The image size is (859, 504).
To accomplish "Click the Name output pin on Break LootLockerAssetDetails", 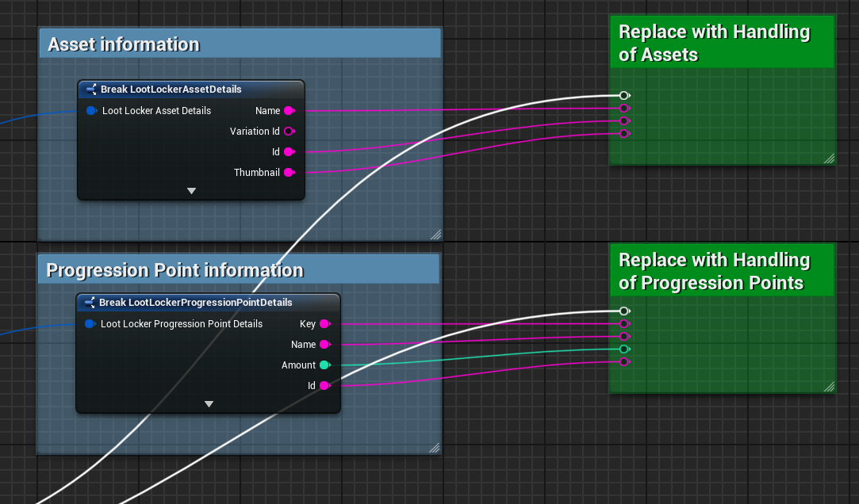I will point(289,111).
